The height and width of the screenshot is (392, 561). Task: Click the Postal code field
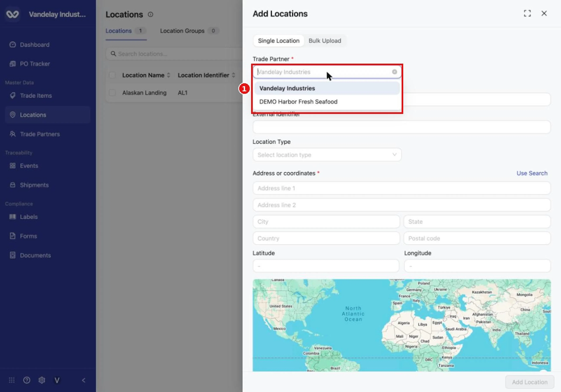477,238
